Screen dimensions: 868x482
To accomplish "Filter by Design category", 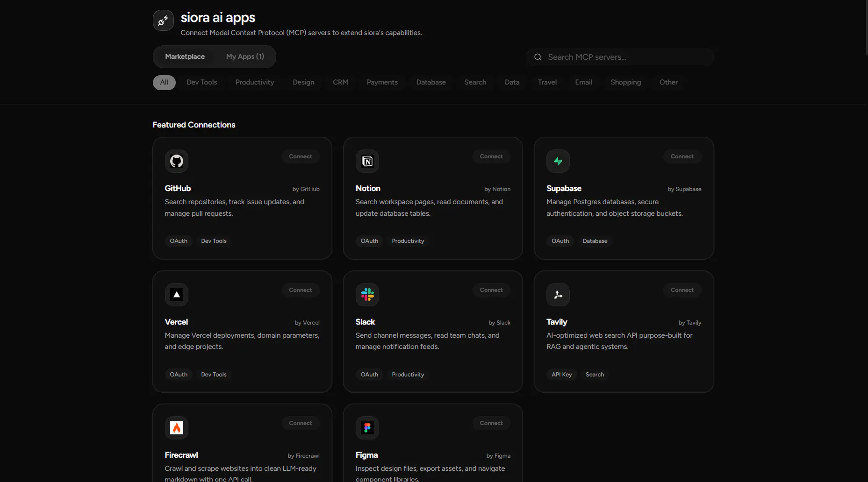I will pos(303,82).
